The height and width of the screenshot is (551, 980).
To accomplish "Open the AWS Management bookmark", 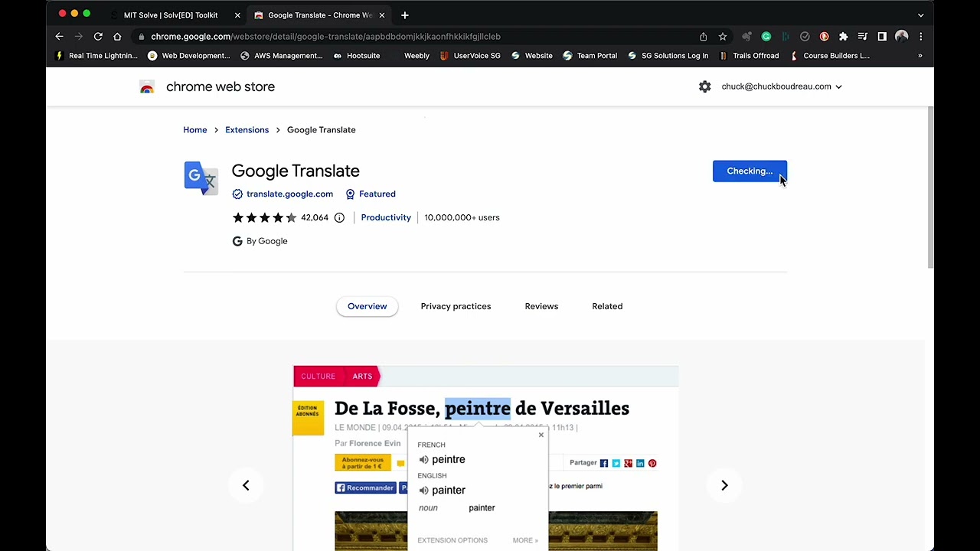I will pyautogui.click(x=281, y=55).
